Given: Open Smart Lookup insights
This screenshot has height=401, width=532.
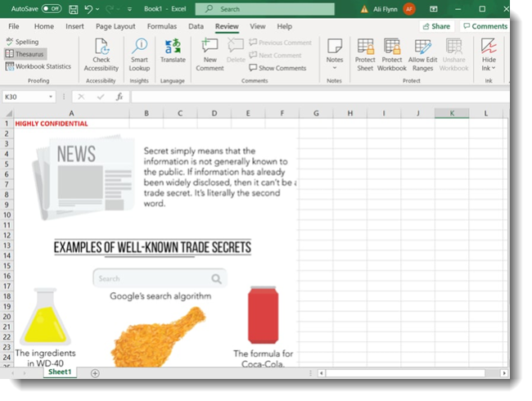Looking at the screenshot, I should coord(139,53).
